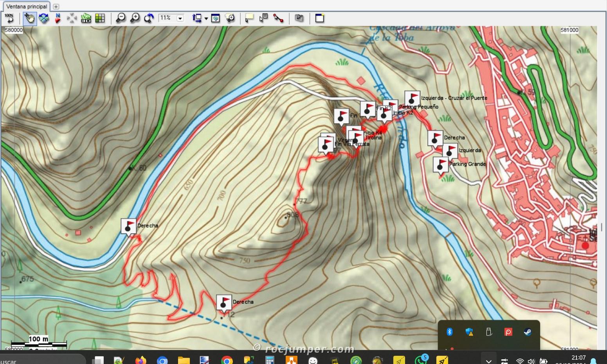This screenshot has width=607, height=364.
Task: Select the Fin Vía Ferrata waypoint flag
Action: coord(326,145)
